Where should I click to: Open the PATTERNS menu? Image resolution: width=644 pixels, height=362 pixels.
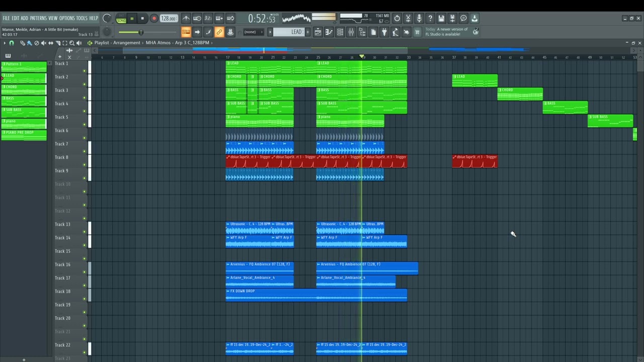click(x=38, y=18)
